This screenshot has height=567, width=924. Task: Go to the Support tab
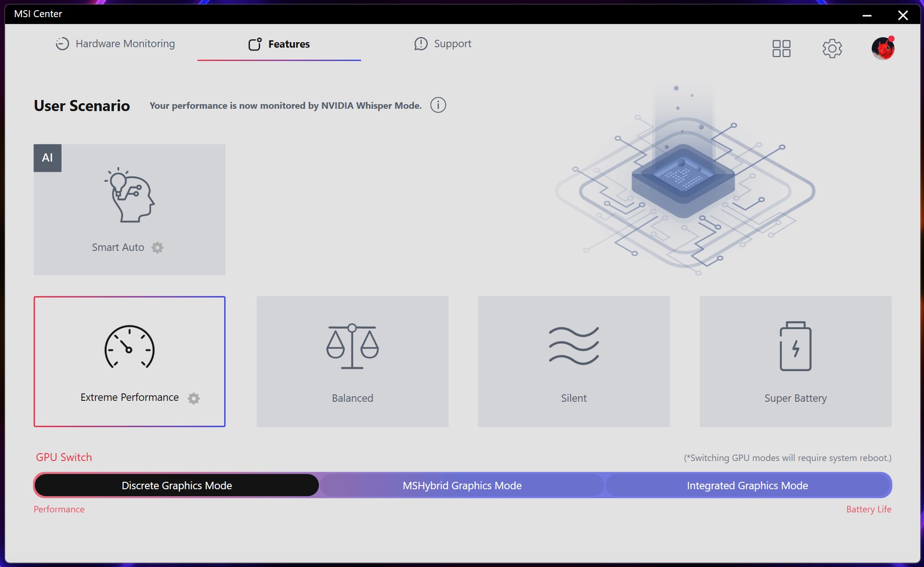tap(443, 44)
